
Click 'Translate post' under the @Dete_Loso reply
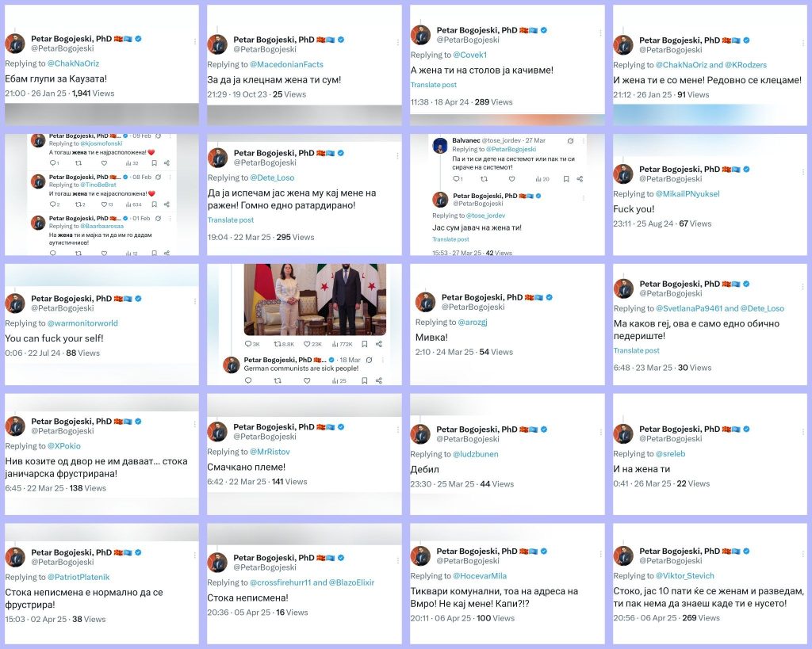click(231, 220)
